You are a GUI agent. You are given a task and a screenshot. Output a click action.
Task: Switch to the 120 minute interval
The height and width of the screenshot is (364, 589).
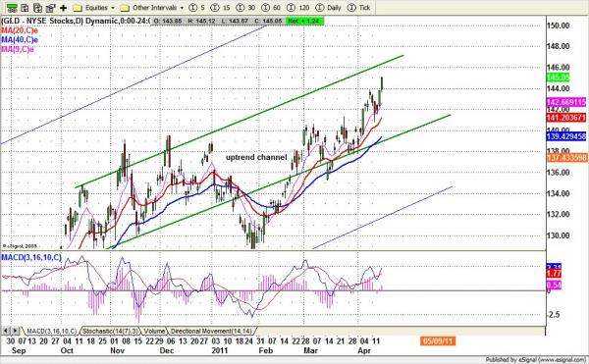298,8
